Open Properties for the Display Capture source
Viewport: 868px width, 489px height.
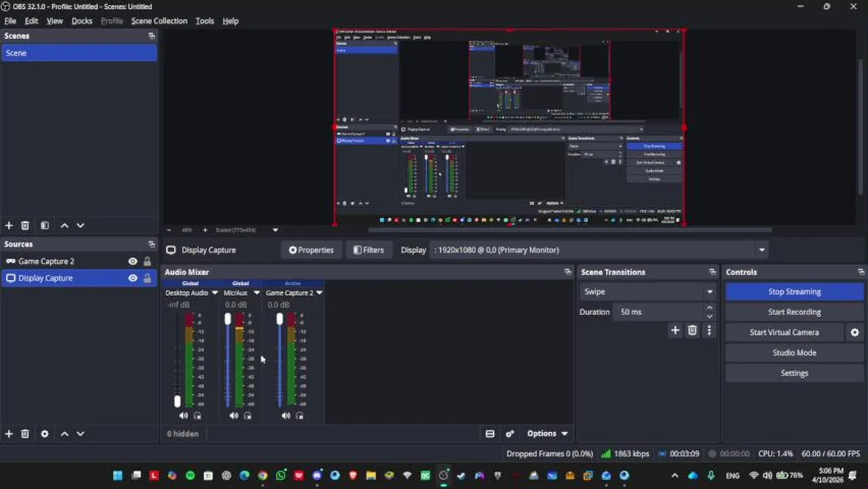311,250
